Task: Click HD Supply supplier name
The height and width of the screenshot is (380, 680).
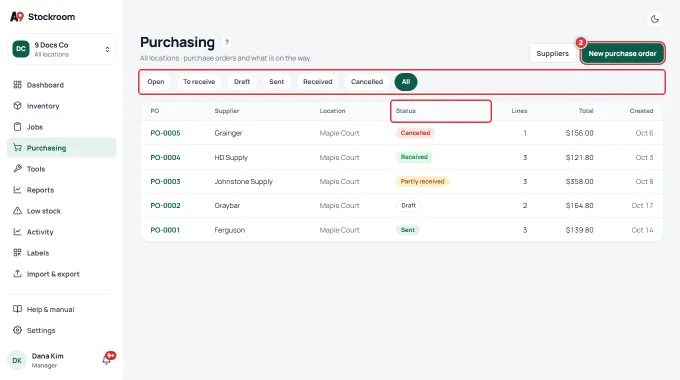Action: coord(231,157)
